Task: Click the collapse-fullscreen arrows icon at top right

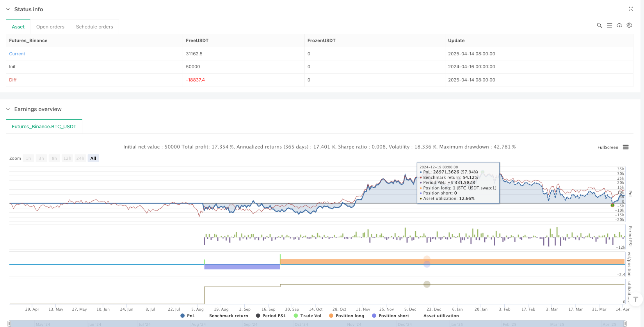Action: pos(631,9)
